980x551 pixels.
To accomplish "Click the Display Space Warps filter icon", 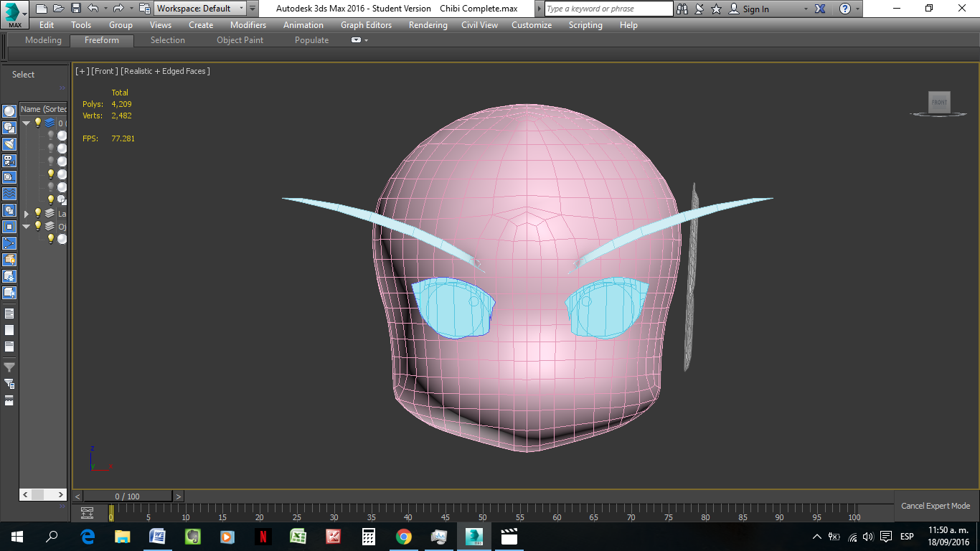I will coord(9,193).
